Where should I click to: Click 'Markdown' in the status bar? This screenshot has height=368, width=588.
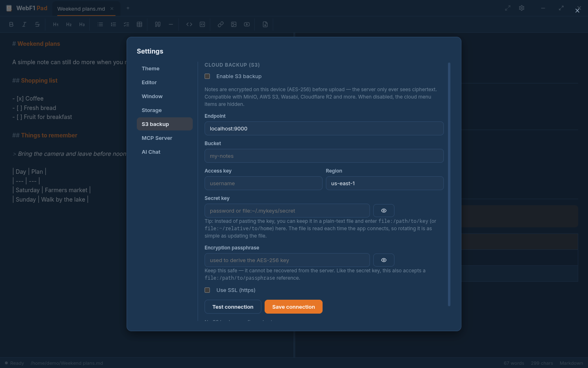click(571, 363)
